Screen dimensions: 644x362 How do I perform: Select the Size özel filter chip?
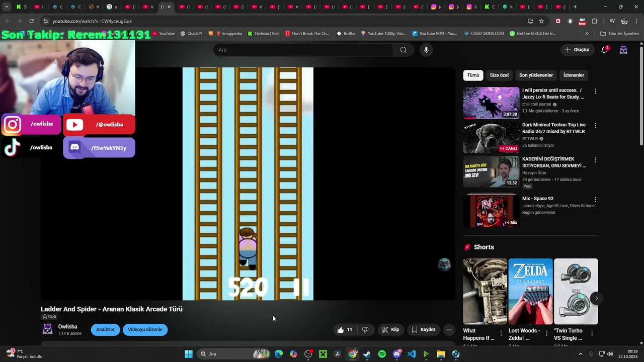(499, 75)
